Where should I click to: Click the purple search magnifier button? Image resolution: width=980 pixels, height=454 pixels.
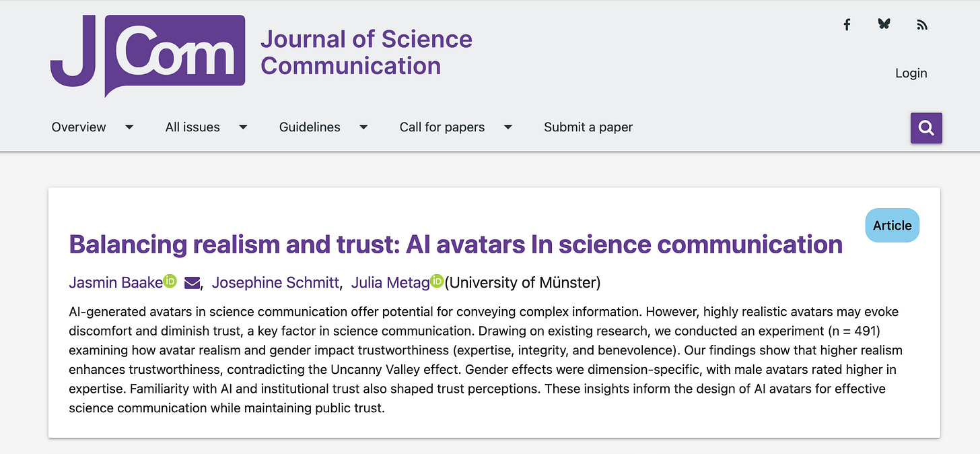pyautogui.click(x=926, y=128)
